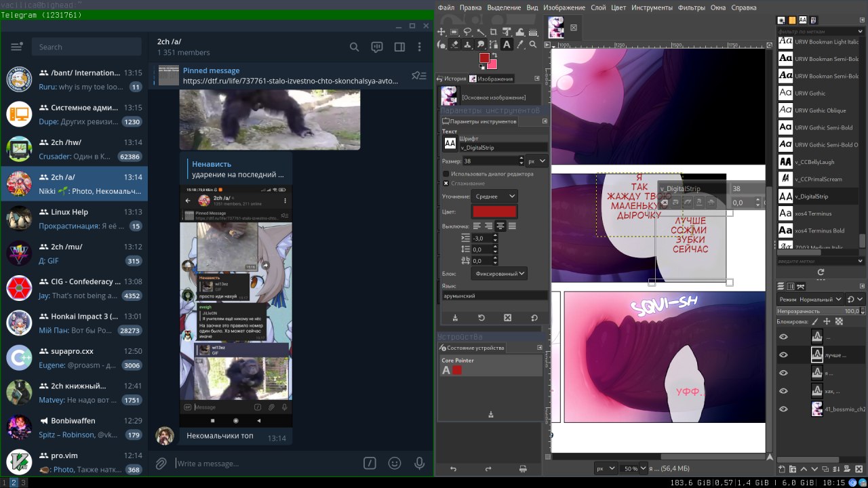Select the Text tool in GIMP
Image resolution: width=868 pixels, height=488 pixels.
click(x=507, y=45)
